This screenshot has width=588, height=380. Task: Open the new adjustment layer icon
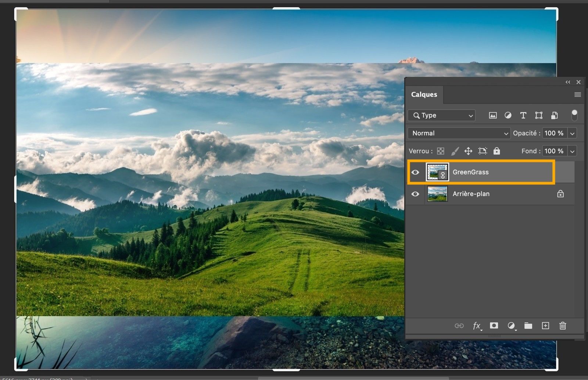(x=511, y=326)
